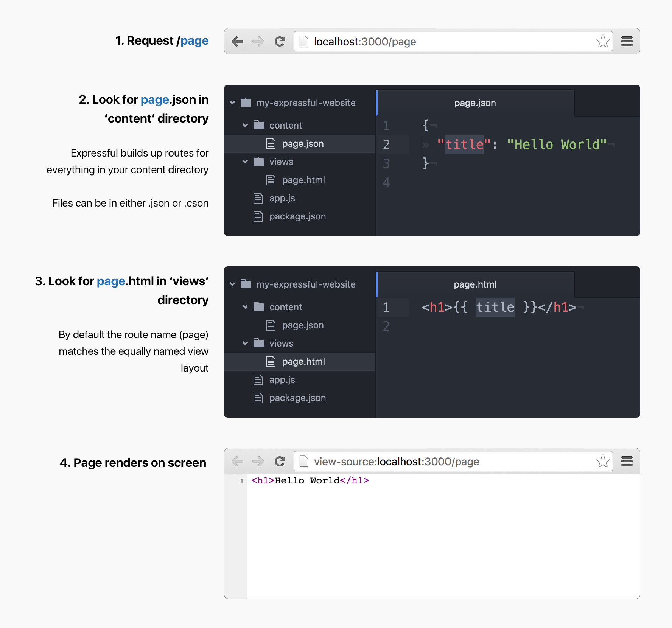Viewport: 672px width, 628px height.
Task: Click the page icon before localhost:3000/page
Action: (x=303, y=41)
